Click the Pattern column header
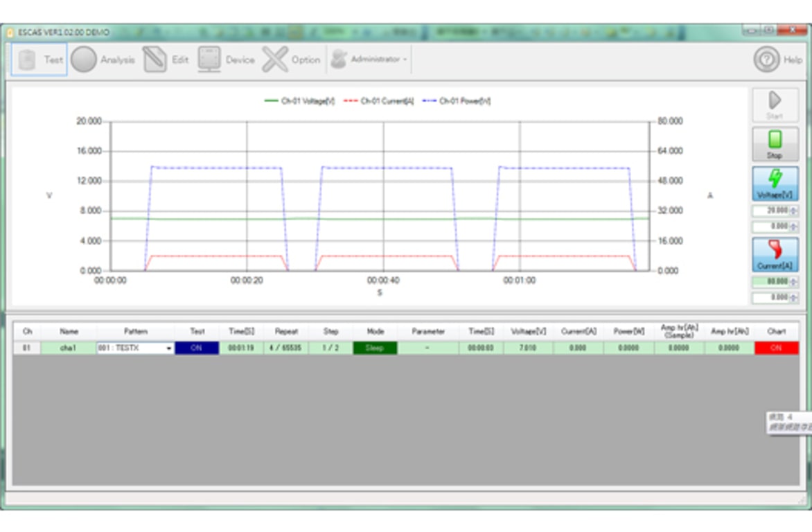The image size is (812, 532). point(136,332)
